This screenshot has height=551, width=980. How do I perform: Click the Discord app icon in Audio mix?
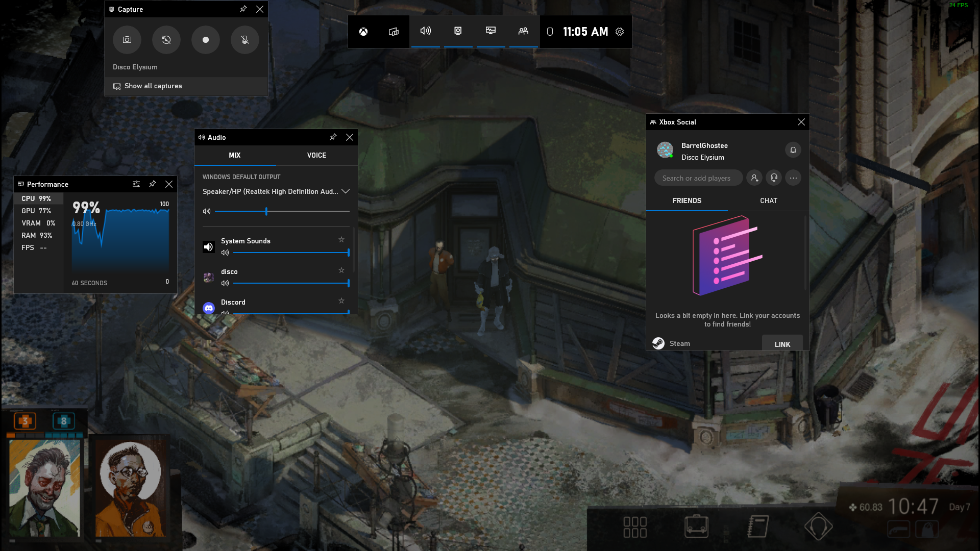[209, 308]
